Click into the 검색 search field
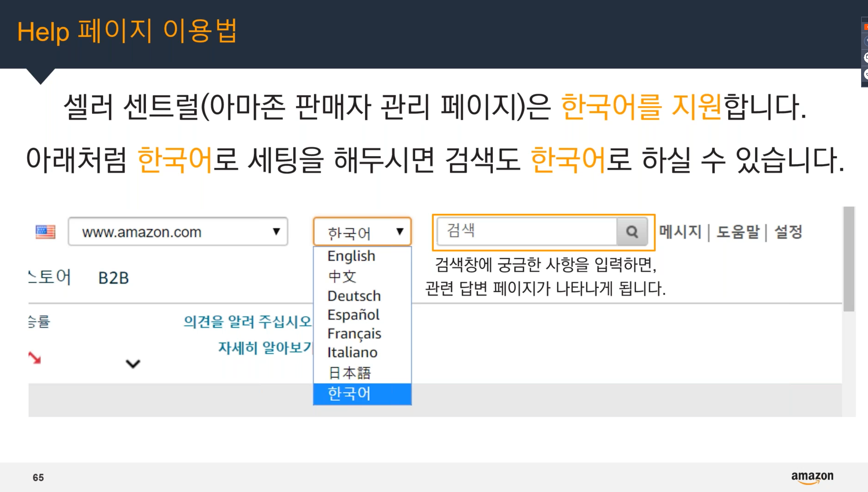The height and width of the screenshot is (492, 868). coord(527,231)
